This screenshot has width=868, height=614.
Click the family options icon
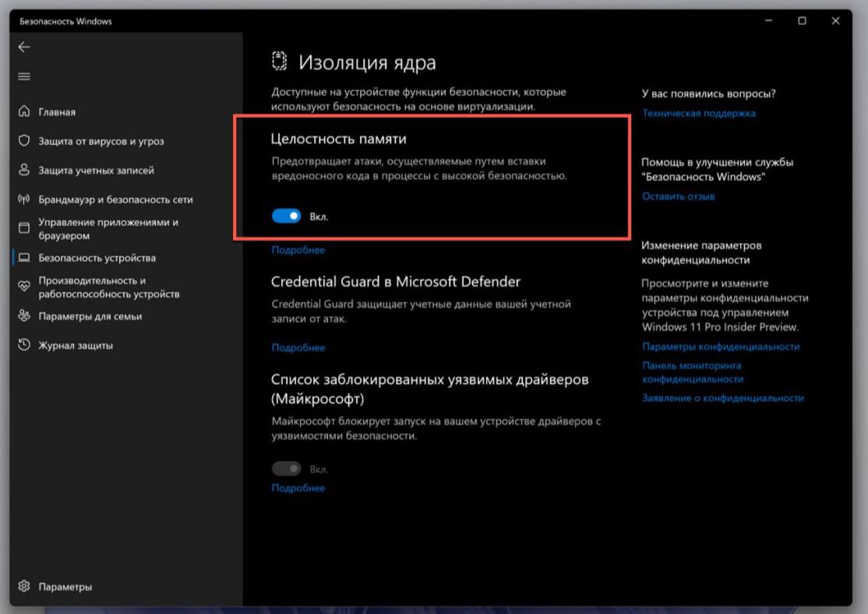point(24,316)
